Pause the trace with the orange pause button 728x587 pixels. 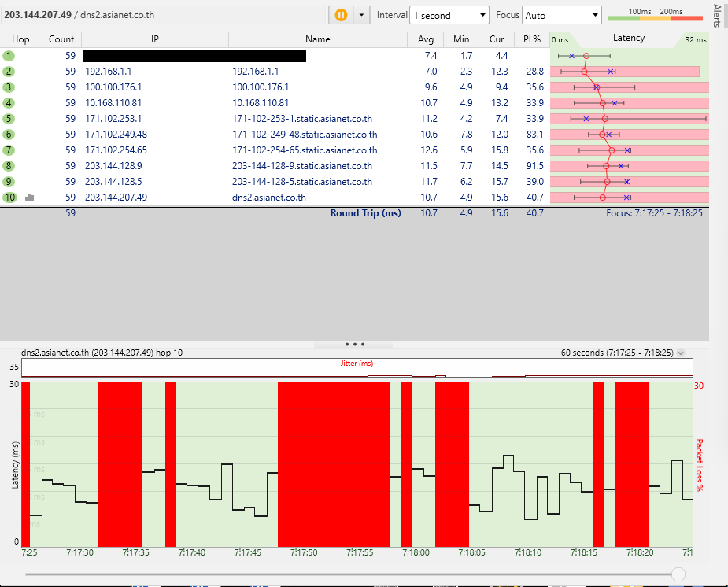[x=342, y=15]
